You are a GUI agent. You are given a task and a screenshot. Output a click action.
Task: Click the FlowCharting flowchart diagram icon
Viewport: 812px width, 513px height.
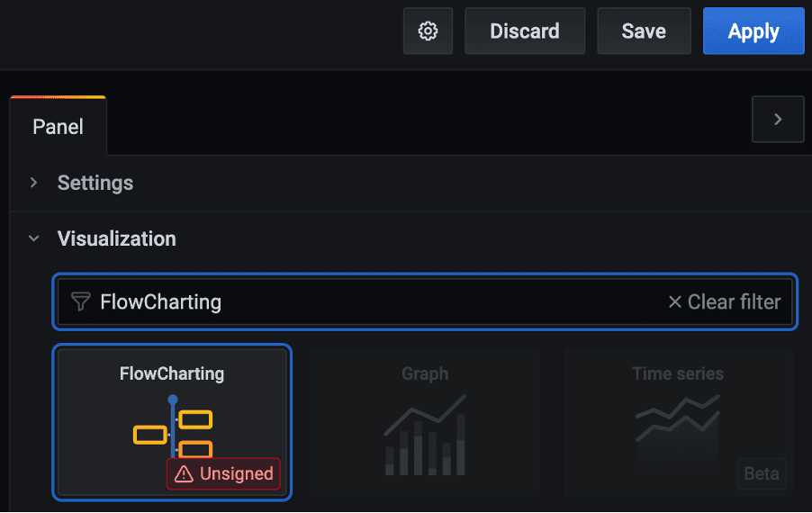point(173,427)
